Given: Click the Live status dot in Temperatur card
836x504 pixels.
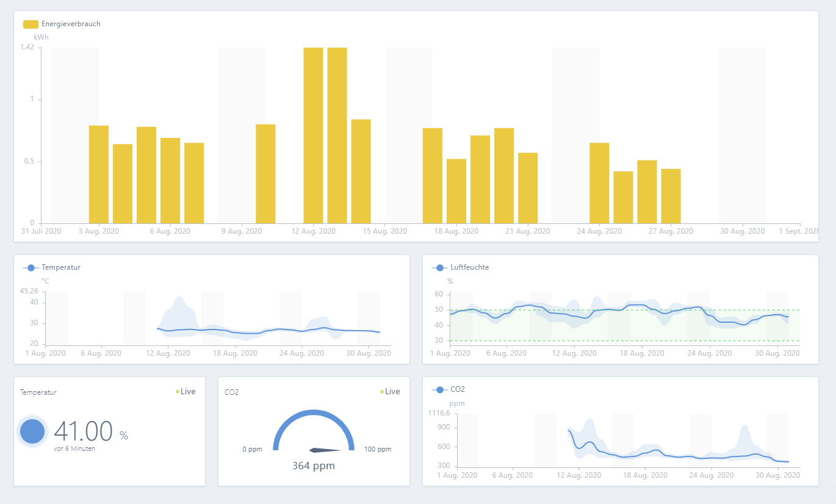Looking at the screenshot, I should 178,392.
